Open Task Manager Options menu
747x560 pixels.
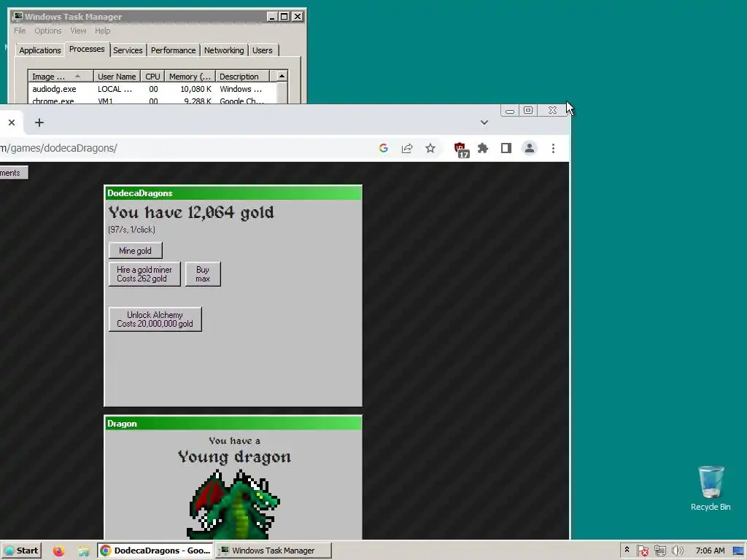tap(47, 31)
